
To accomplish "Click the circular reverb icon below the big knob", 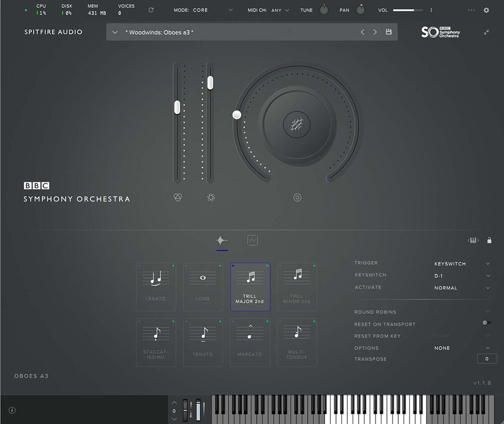I will (297, 197).
